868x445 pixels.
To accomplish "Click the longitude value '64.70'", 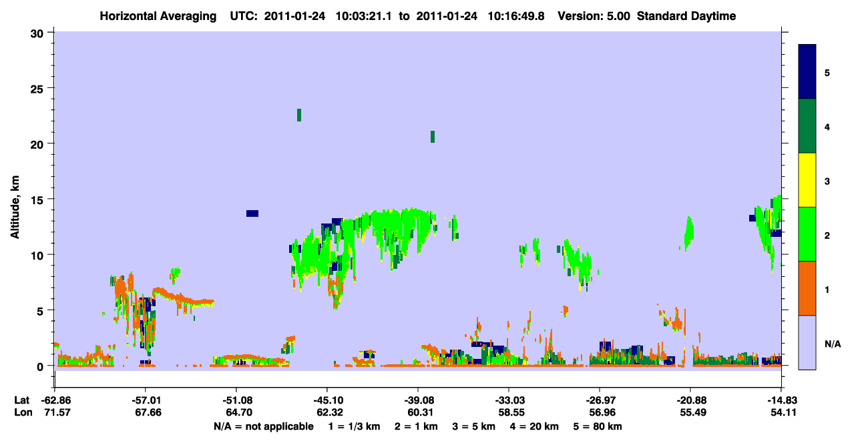I will 237,412.
